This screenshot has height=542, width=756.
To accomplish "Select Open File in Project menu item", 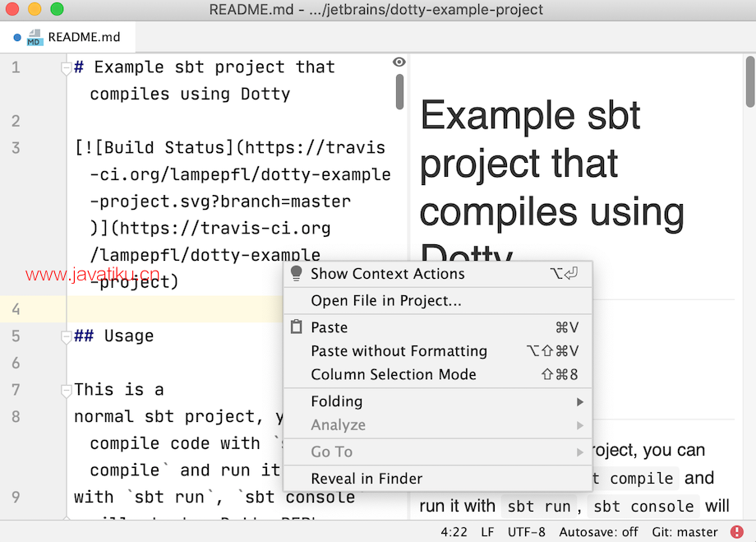I will click(386, 301).
